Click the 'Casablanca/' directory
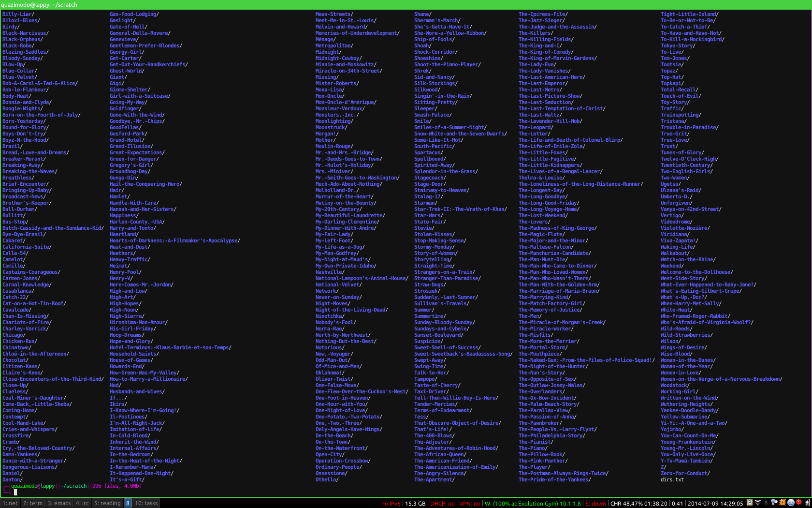 [x=18, y=291]
